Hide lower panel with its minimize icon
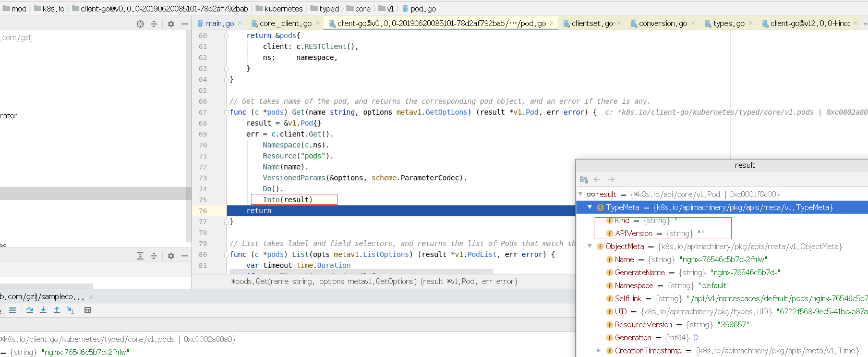Viewport: 868px width, 357px height. (185, 256)
